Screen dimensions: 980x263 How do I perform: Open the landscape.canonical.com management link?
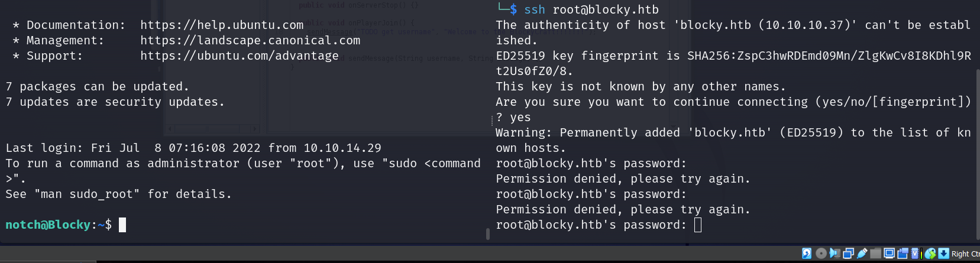pyautogui.click(x=250, y=40)
